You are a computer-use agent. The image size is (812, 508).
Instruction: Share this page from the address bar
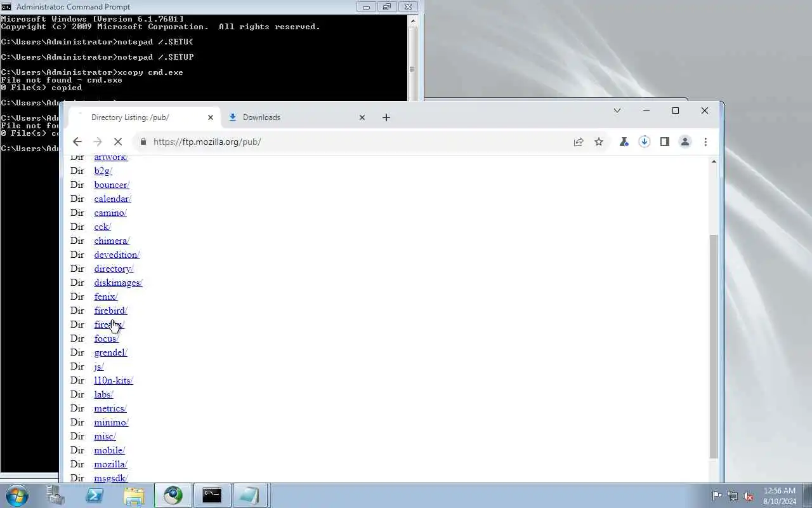(x=579, y=142)
